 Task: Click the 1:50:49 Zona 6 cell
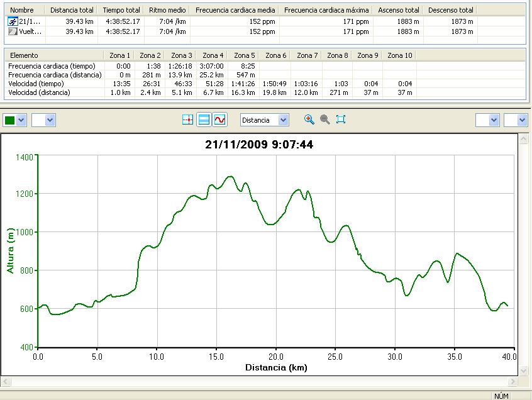(274, 84)
